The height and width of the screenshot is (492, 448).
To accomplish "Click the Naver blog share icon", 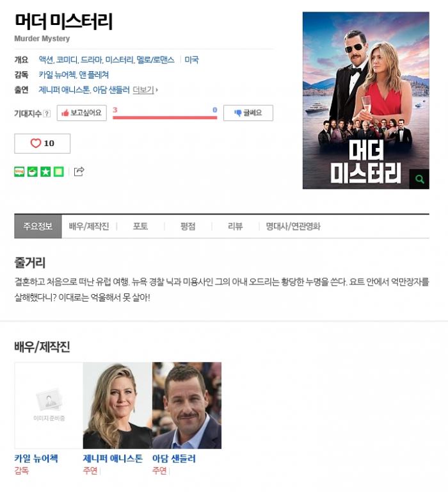I will (19, 172).
